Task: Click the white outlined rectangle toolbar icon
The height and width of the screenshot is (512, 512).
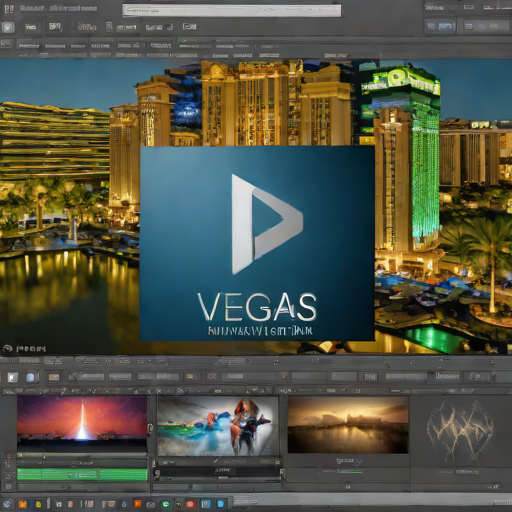Action: click(x=189, y=26)
